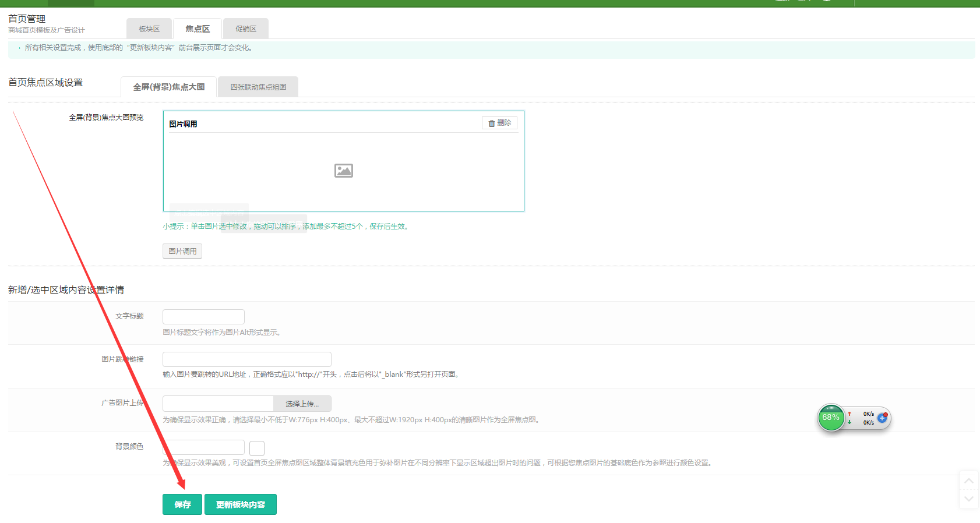The height and width of the screenshot is (523, 980).
Task: Click the 68% memory accelerator ball
Action: [831, 418]
